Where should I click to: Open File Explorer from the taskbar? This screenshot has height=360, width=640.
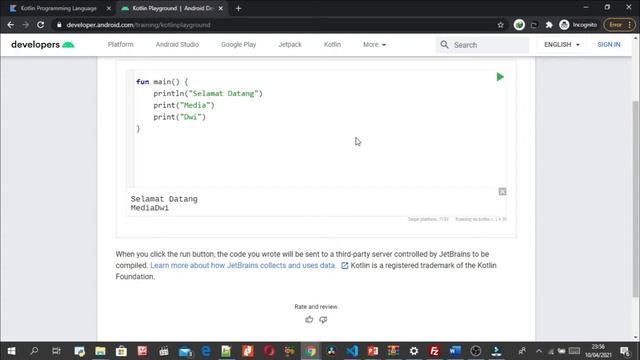(x=100, y=351)
